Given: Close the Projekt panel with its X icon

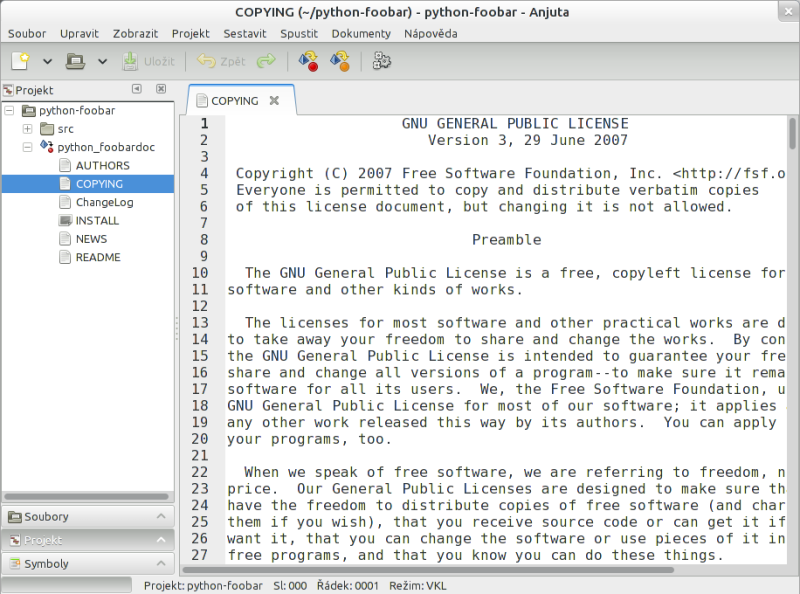Looking at the screenshot, I should point(161,90).
